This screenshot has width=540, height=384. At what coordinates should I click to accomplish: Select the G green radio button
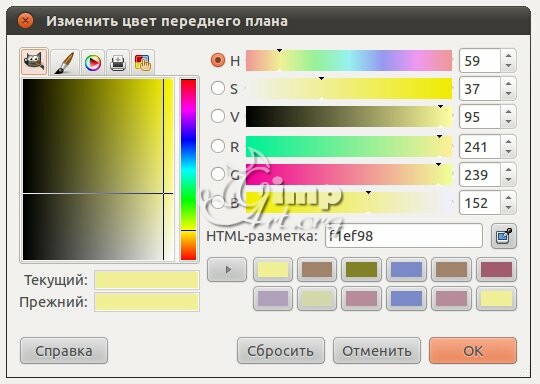[218, 174]
